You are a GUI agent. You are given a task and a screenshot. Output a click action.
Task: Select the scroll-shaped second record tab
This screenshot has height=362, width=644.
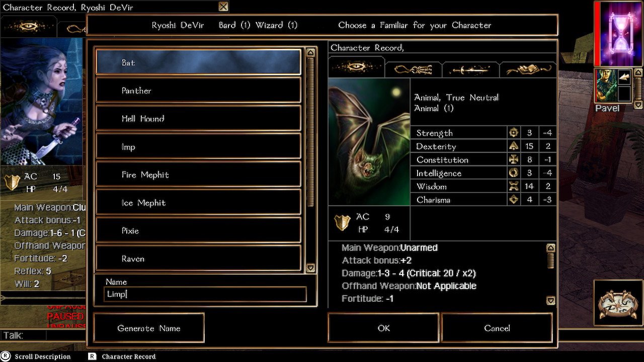click(x=413, y=70)
